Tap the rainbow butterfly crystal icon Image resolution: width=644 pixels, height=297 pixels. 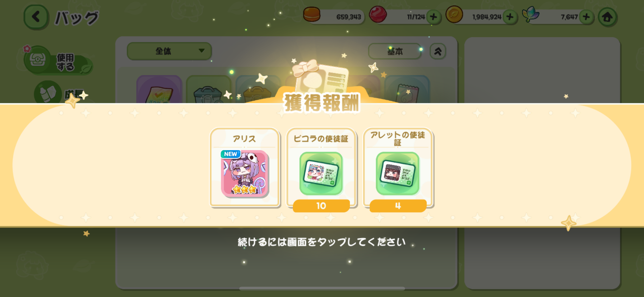(x=531, y=14)
